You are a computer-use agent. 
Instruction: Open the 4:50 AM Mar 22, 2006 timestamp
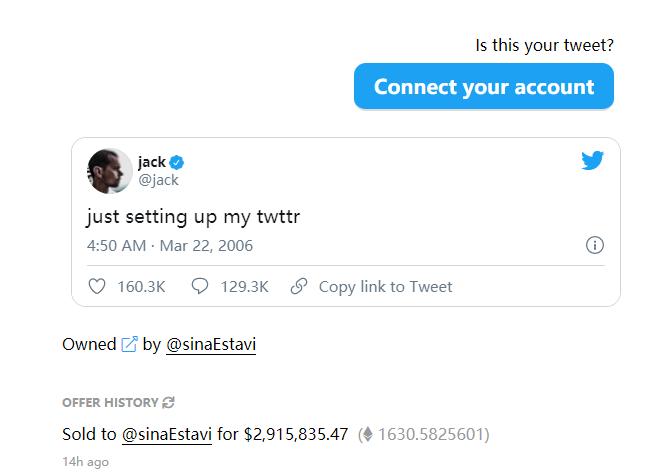[x=170, y=245]
